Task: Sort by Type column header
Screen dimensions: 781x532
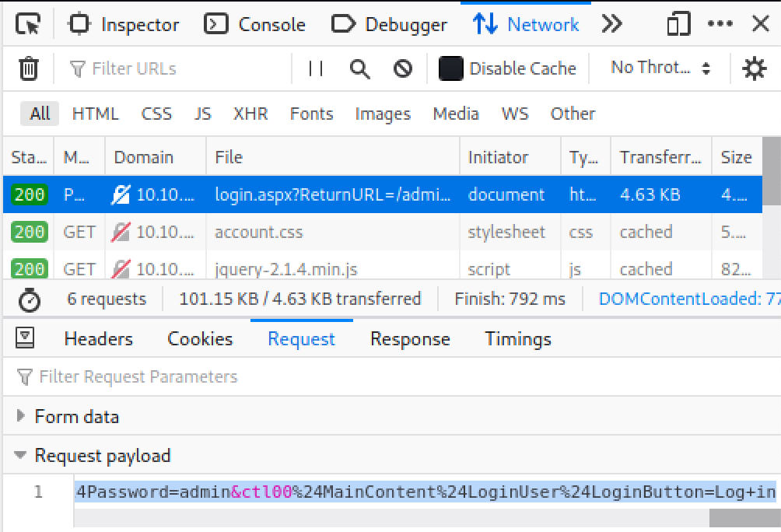Action: pyautogui.click(x=586, y=157)
